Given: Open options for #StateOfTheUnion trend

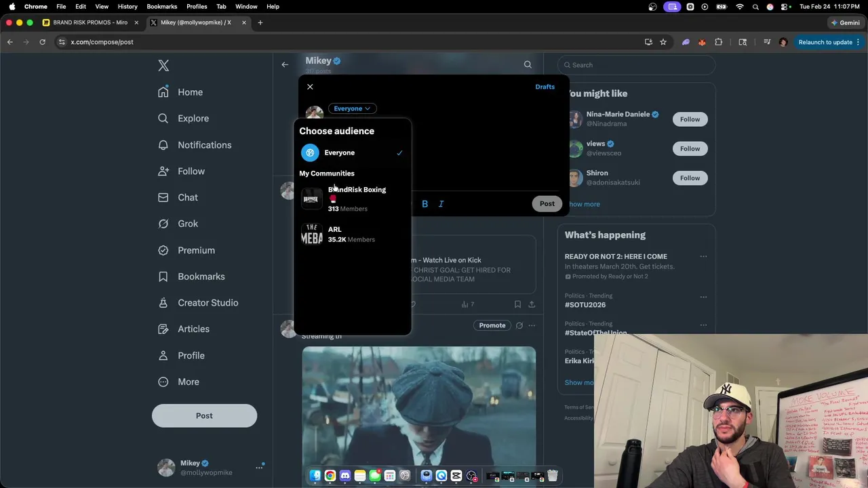Looking at the screenshot, I should [703, 325].
